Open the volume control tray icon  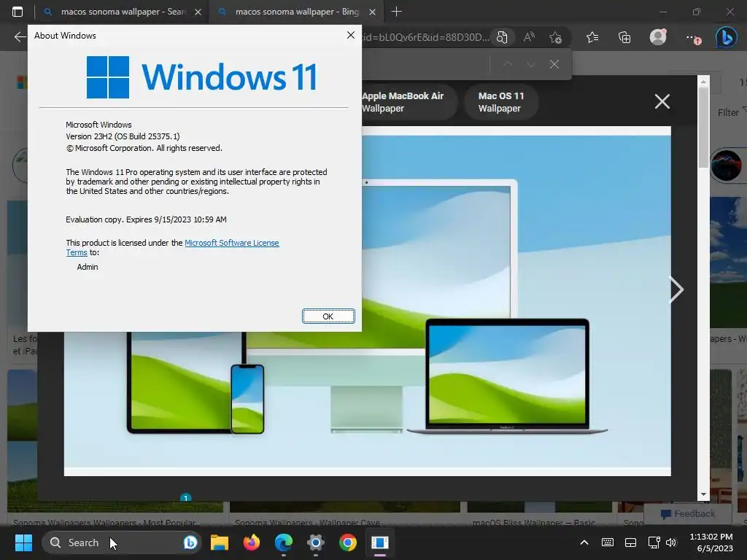pyautogui.click(x=671, y=542)
